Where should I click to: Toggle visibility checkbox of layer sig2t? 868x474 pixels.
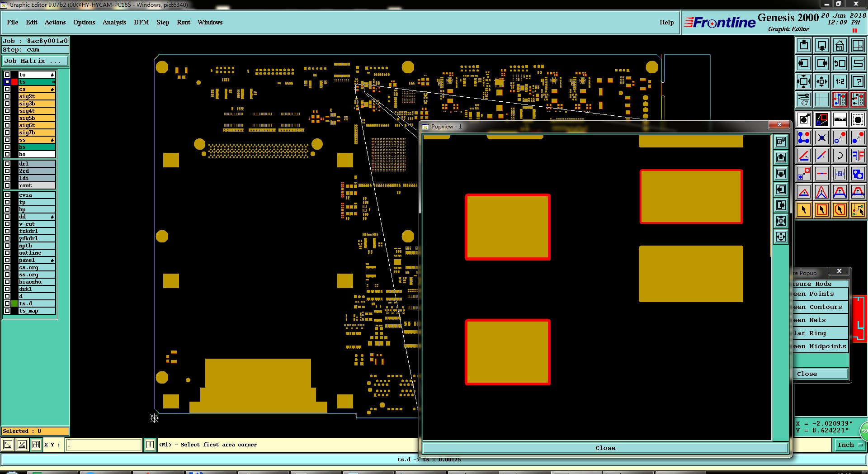coord(7,96)
